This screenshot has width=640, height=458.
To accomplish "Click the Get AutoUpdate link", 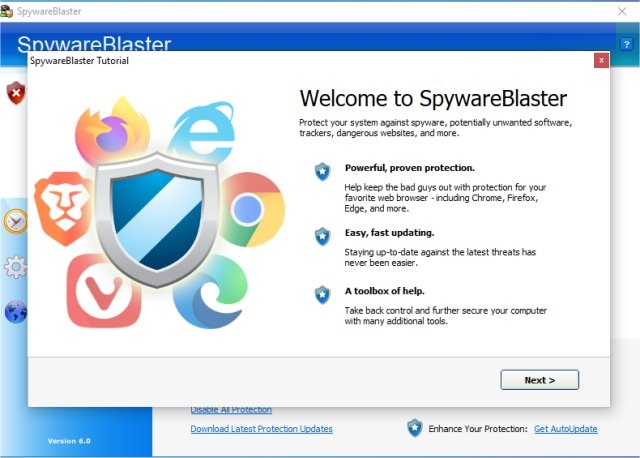I will [x=566, y=429].
